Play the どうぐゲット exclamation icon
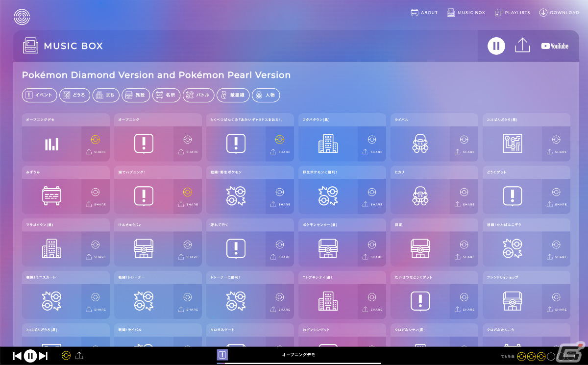Image resolution: width=588 pixels, height=365 pixels. pos(512,196)
